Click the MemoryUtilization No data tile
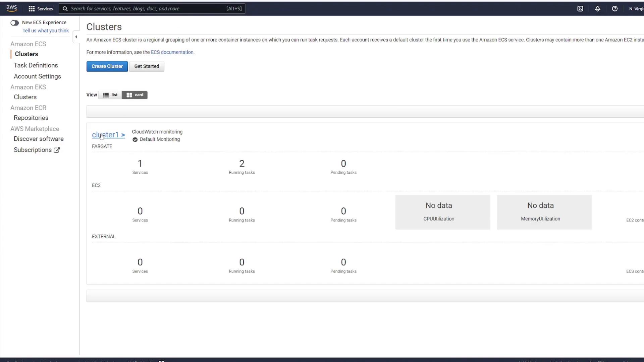 (544, 213)
